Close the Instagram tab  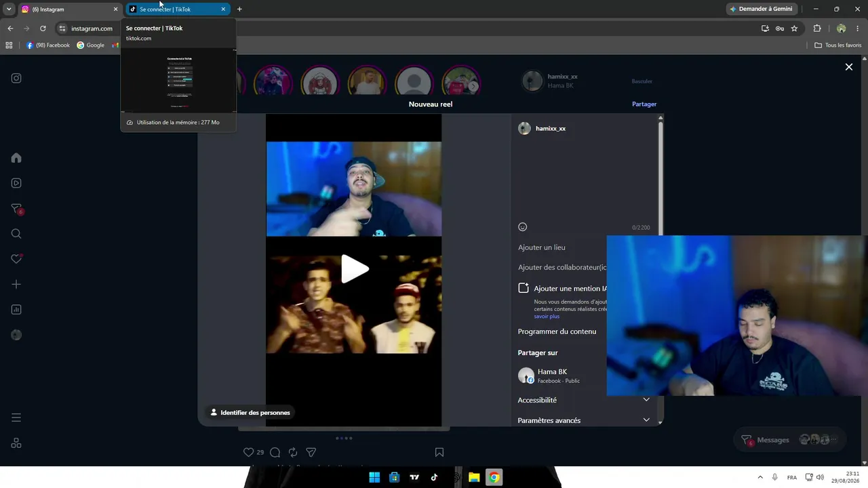click(x=115, y=9)
